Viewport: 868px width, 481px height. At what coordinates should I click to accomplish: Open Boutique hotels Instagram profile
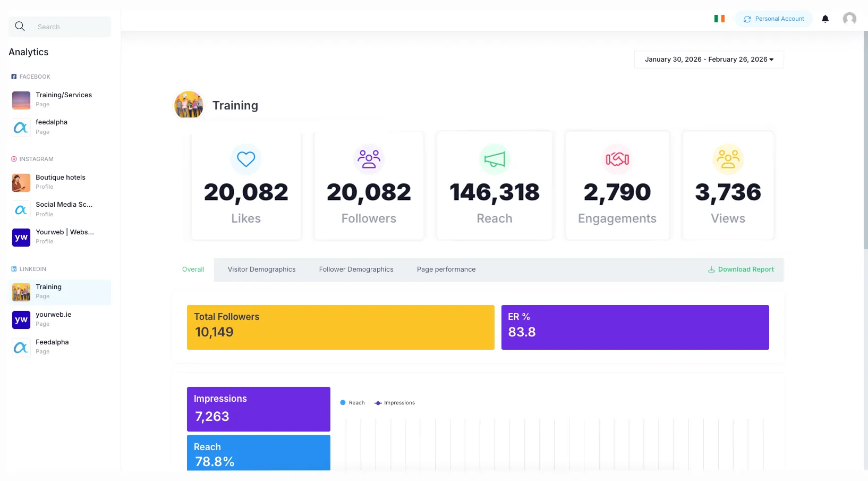tap(59, 182)
